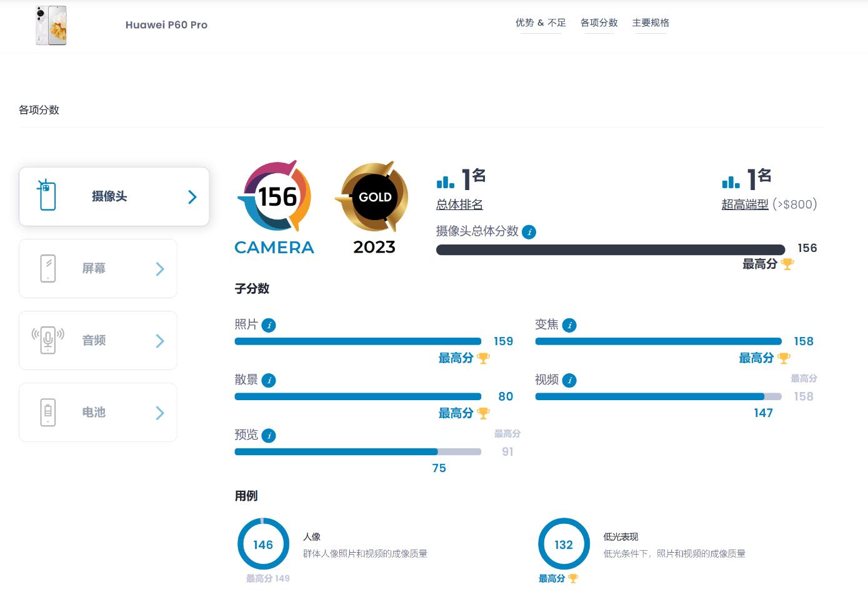Click the (>$800) price range text
Viewport: 868px width, 599px height.
pyautogui.click(x=795, y=204)
